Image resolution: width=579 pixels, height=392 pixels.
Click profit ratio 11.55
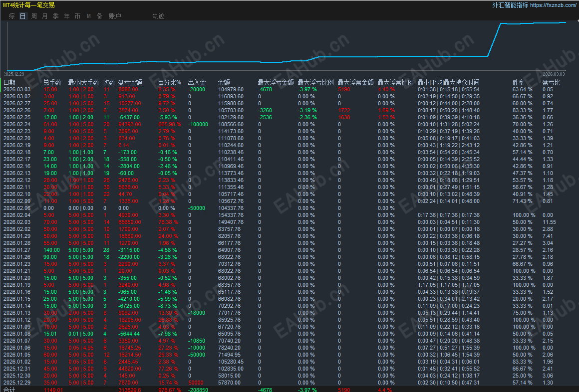pyautogui.click(x=549, y=222)
